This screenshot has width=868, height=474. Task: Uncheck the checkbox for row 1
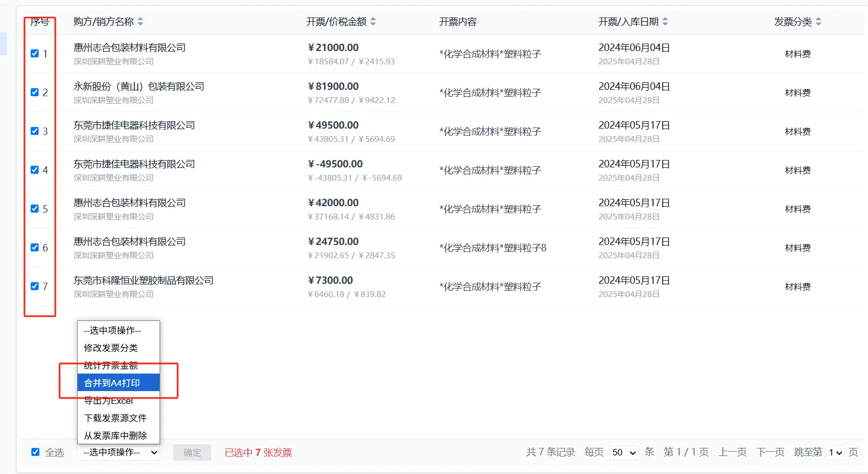[35, 54]
